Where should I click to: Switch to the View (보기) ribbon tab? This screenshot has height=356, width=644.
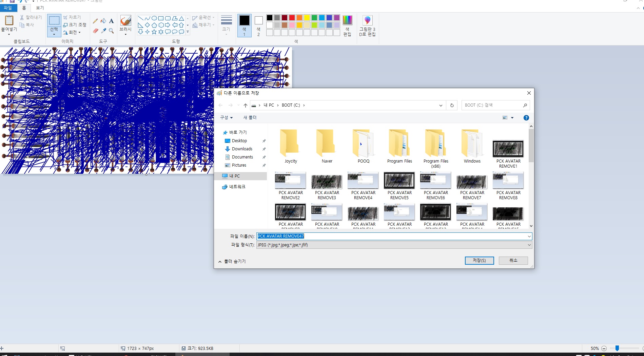click(40, 8)
